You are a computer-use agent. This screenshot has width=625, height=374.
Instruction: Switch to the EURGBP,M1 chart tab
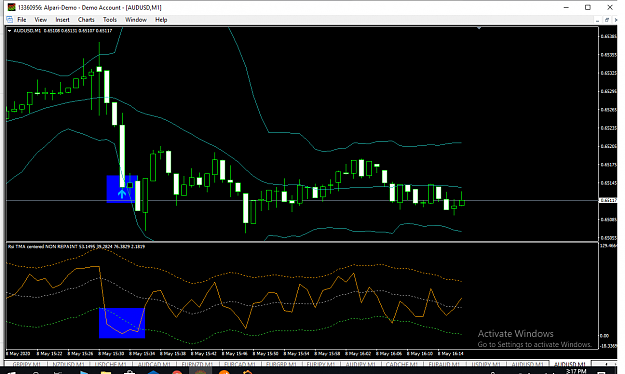(x=280, y=364)
